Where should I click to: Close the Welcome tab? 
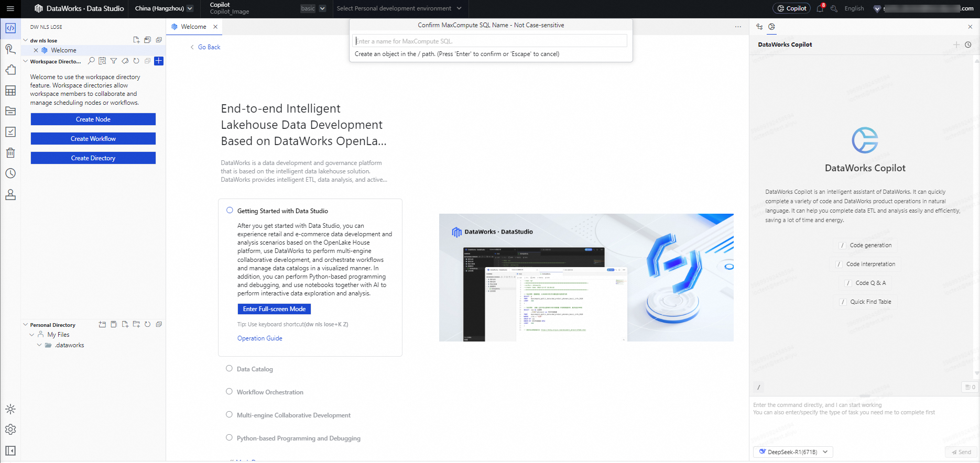[215, 27]
